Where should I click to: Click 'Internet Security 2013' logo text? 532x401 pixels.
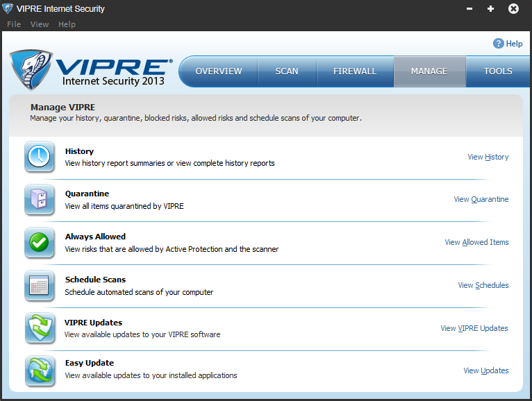tap(113, 81)
